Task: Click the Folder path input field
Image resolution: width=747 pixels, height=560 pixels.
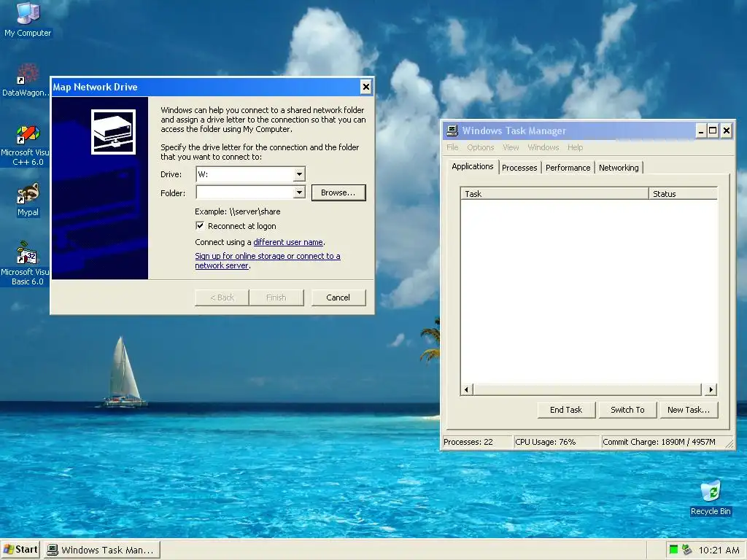Action: [245, 192]
